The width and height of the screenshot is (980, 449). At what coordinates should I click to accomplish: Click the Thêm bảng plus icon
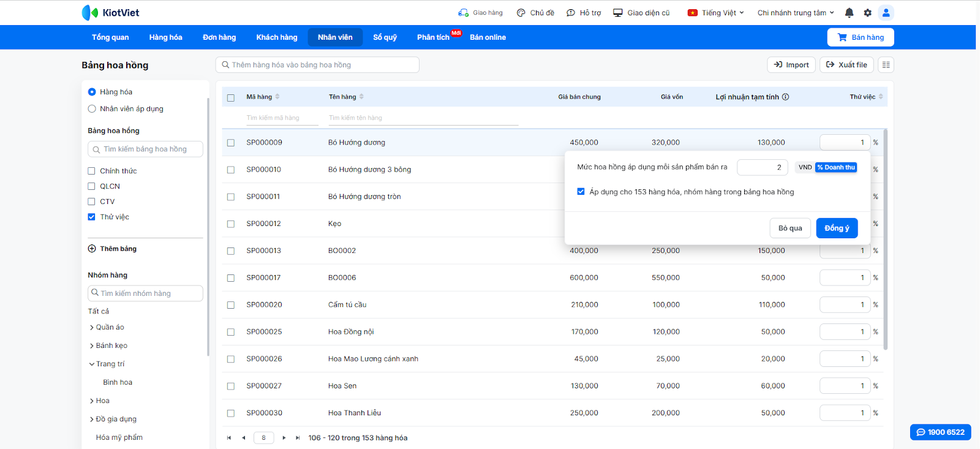[92, 249]
